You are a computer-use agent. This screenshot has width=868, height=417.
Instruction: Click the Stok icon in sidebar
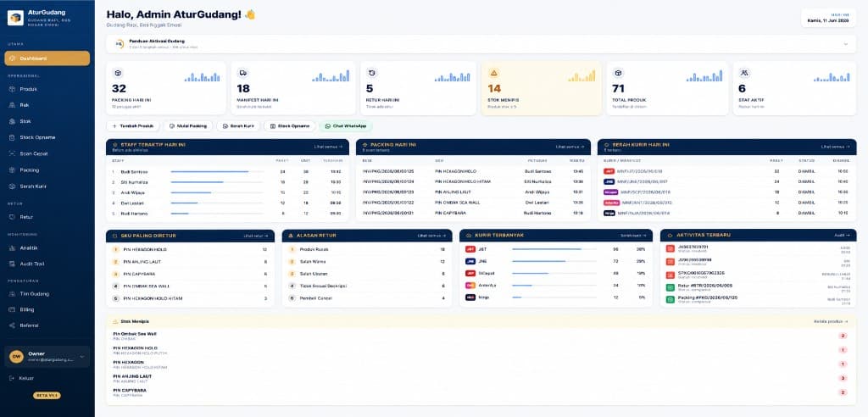coord(12,121)
